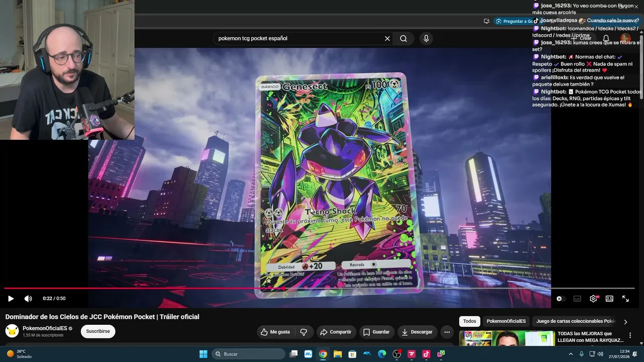This screenshot has width=644, height=362.
Task: Open network tray icon
Action: (592, 354)
